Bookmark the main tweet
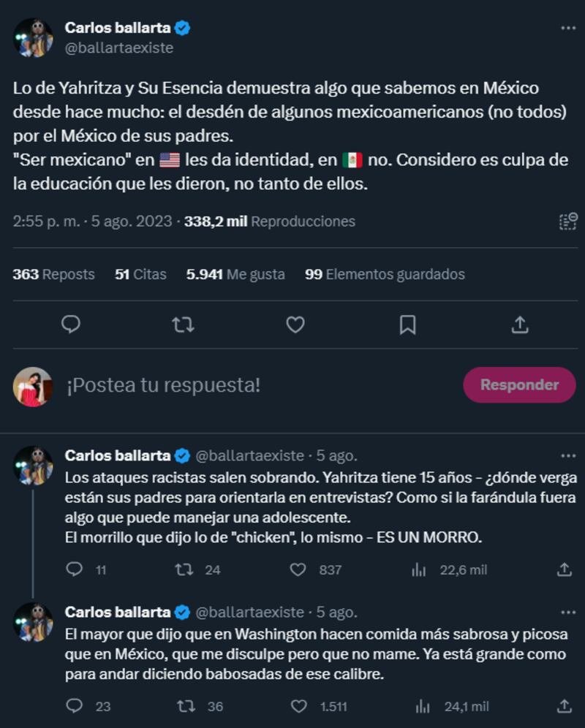 tap(407, 324)
